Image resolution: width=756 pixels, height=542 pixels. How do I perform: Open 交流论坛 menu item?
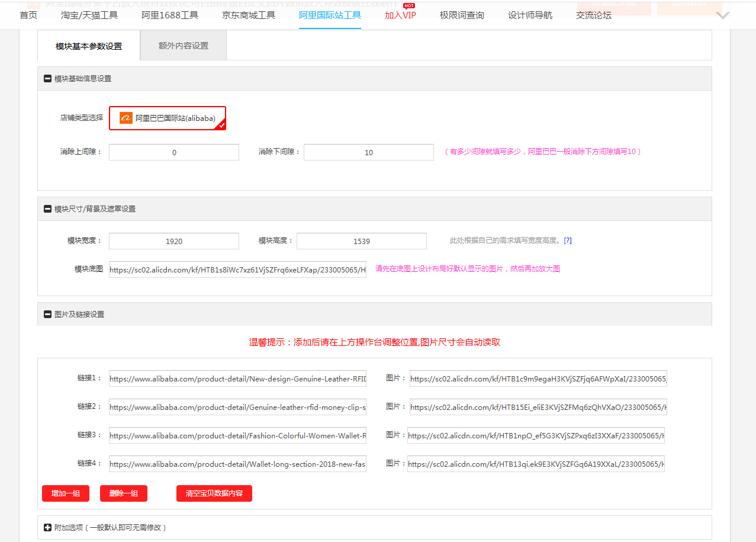coord(594,15)
